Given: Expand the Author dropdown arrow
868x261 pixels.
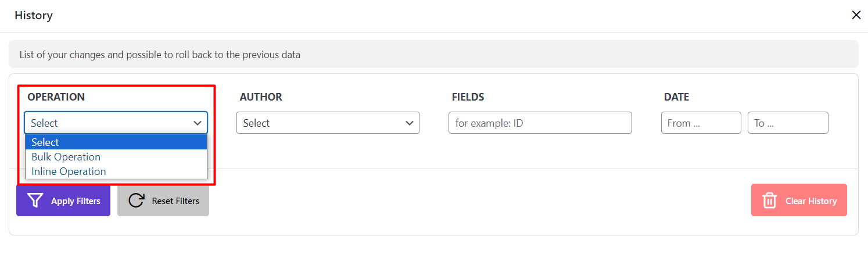Looking at the screenshot, I should [410, 123].
